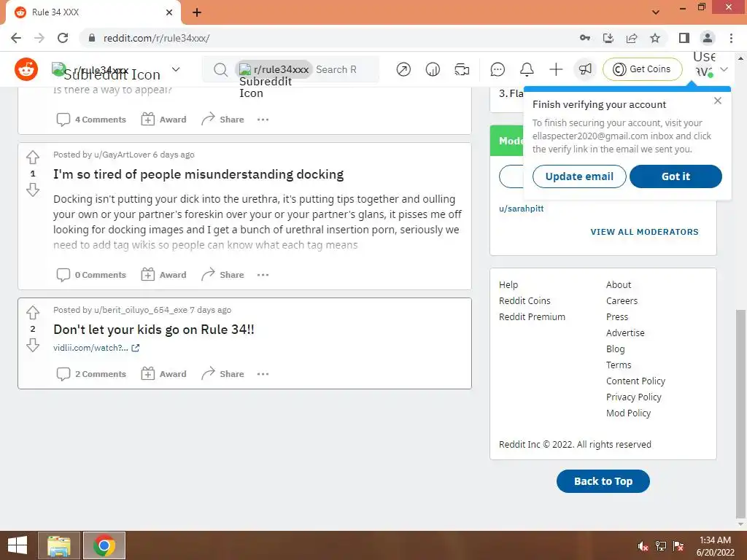747x560 pixels.
Task: Open the Reddit live video icon
Action: point(462,69)
